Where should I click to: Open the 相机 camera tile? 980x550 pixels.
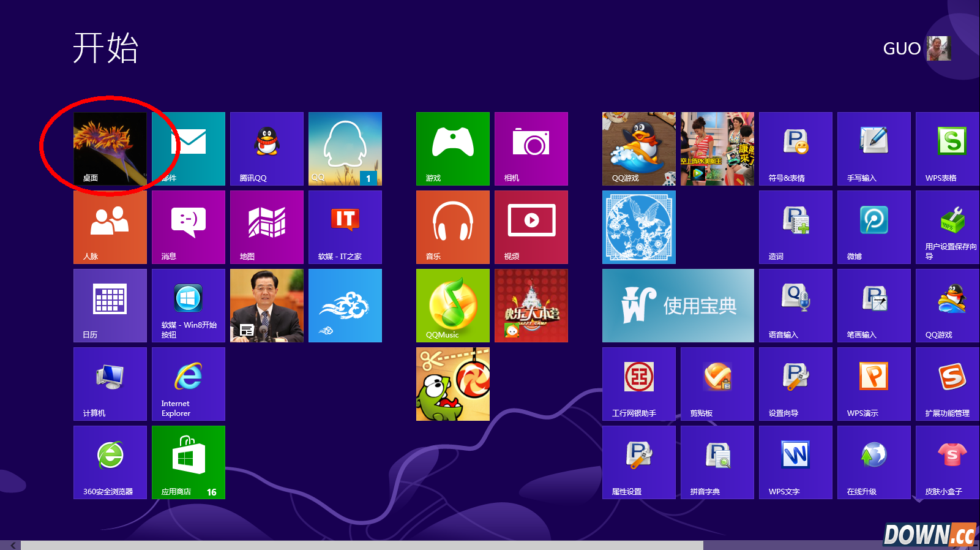531,149
